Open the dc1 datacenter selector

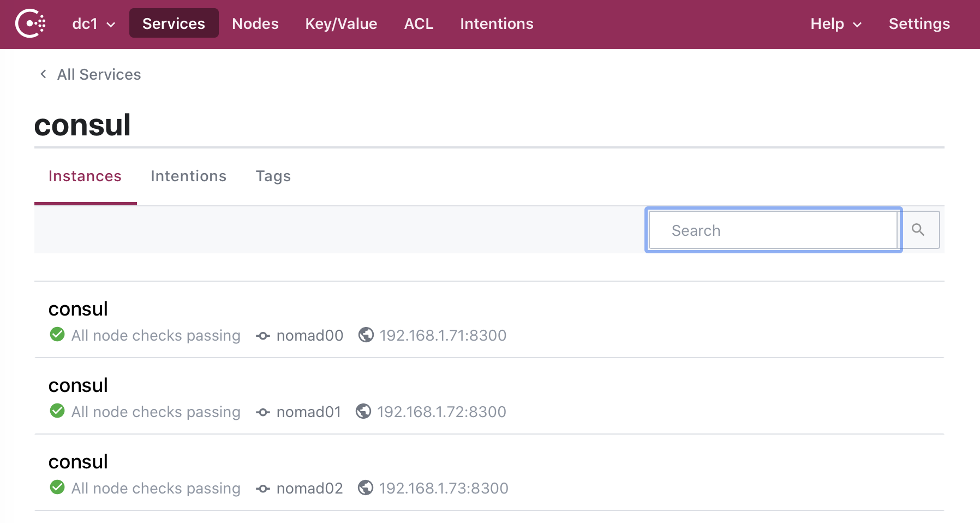pyautogui.click(x=93, y=23)
